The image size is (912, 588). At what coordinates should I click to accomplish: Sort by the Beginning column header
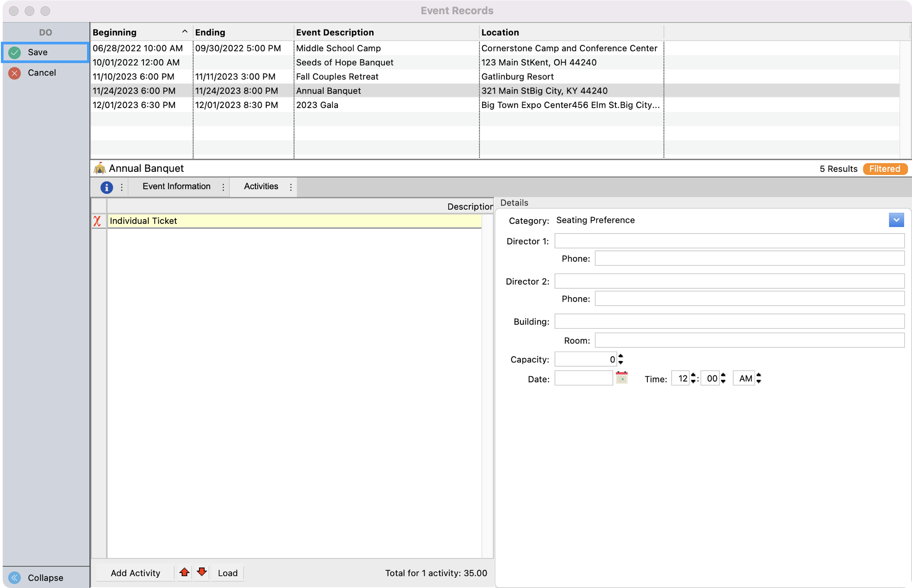point(115,32)
